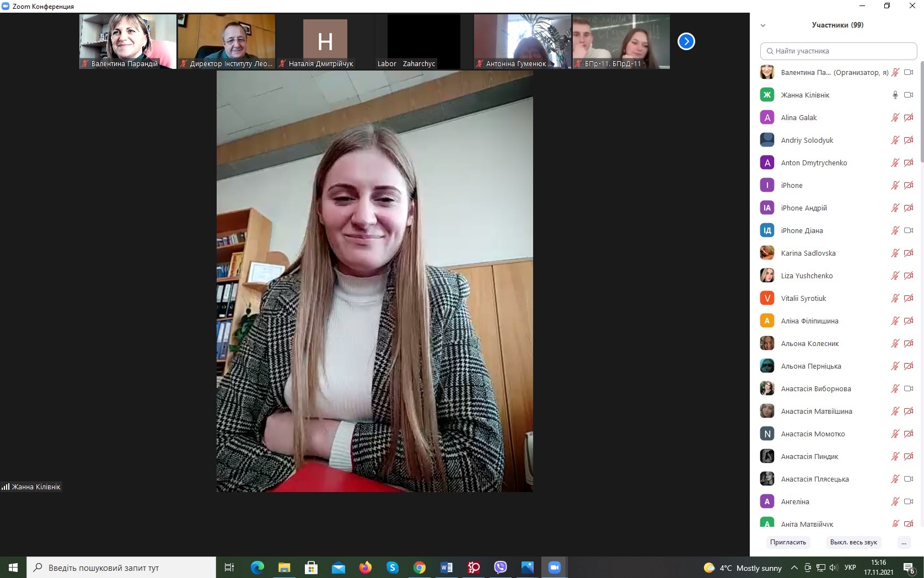Open the clock showing 15:16
924x578 pixels.
click(x=879, y=568)
